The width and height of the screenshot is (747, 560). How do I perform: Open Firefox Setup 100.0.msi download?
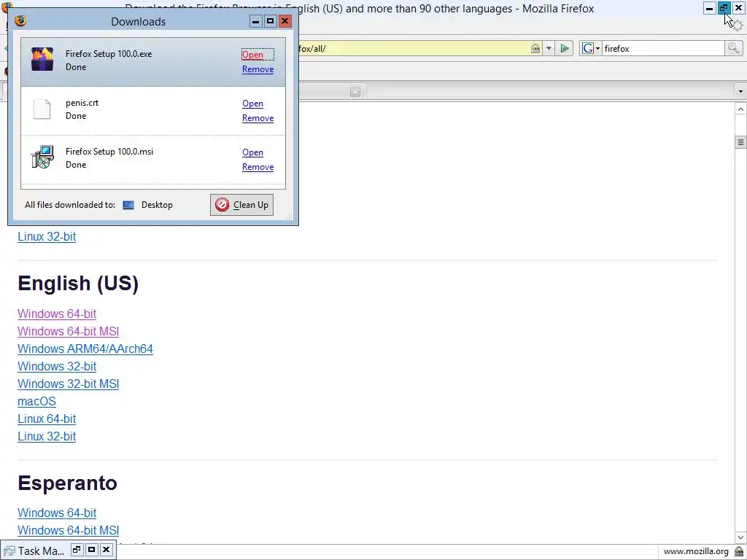[x=252, y=152]
